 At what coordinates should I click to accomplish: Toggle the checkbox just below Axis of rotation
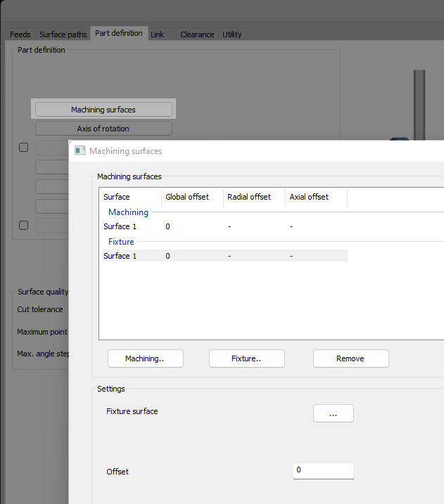(23, 148)
